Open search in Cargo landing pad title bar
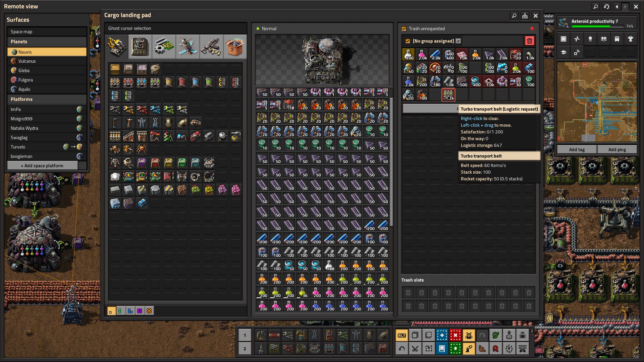The width and height of the screenshot is (644, 362). [x=514, y=15]
